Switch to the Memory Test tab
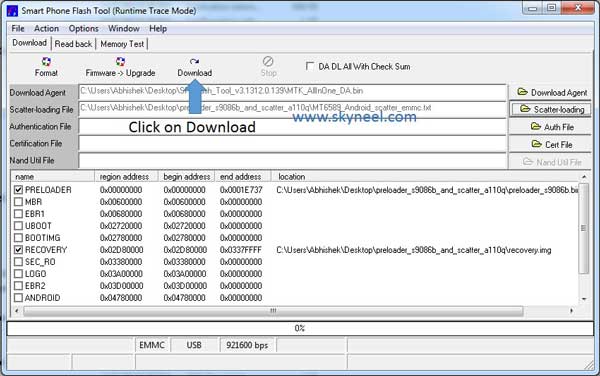600x376 pixels. [122, 44]
